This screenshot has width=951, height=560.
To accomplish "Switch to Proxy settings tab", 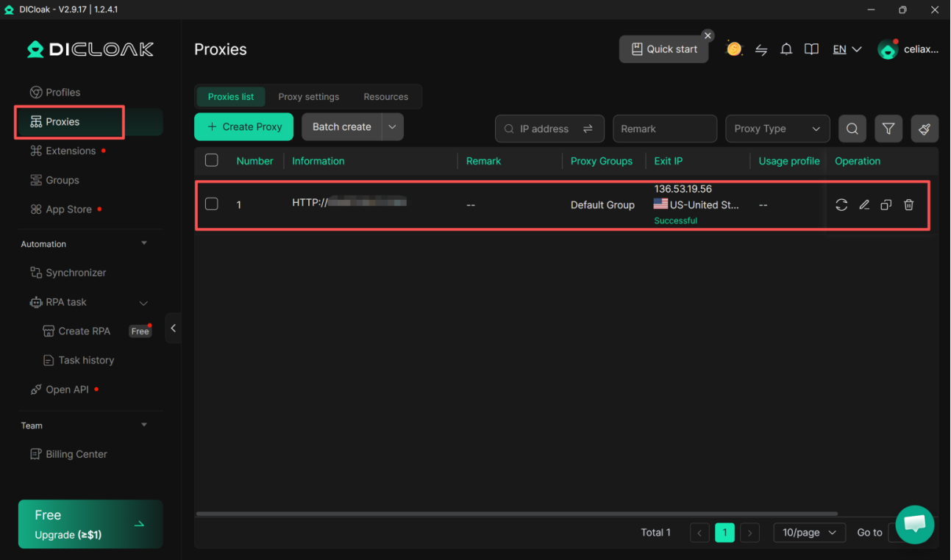I will click(x=309, y=97).
